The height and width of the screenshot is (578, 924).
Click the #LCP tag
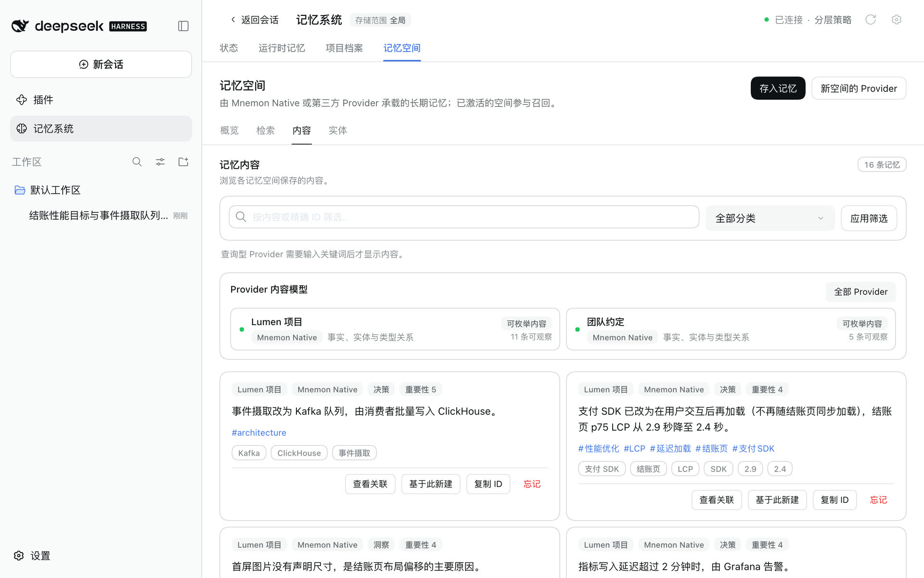(634, 448)
